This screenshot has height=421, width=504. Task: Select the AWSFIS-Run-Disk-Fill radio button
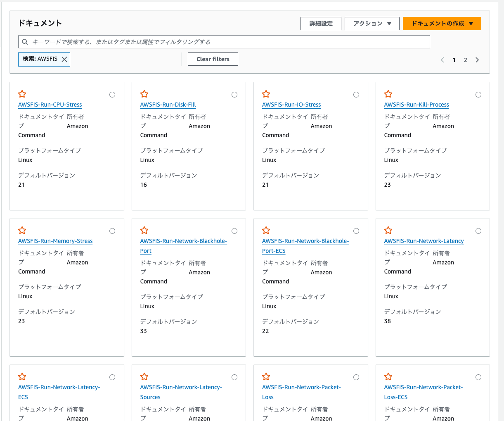pos(234,95)
